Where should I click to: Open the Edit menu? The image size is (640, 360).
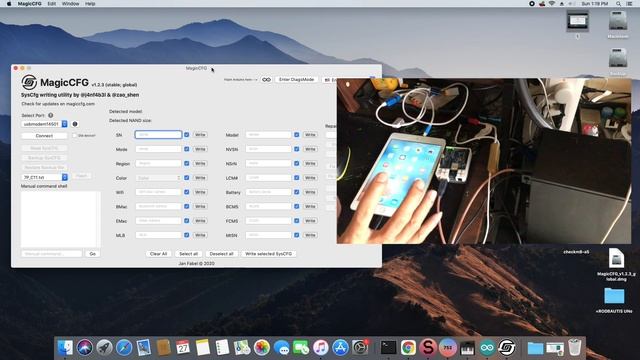[51, 4]
